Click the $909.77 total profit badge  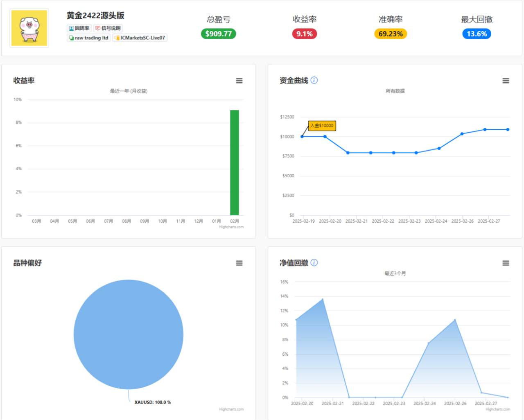pyautogui.click(x=219, y=34)
